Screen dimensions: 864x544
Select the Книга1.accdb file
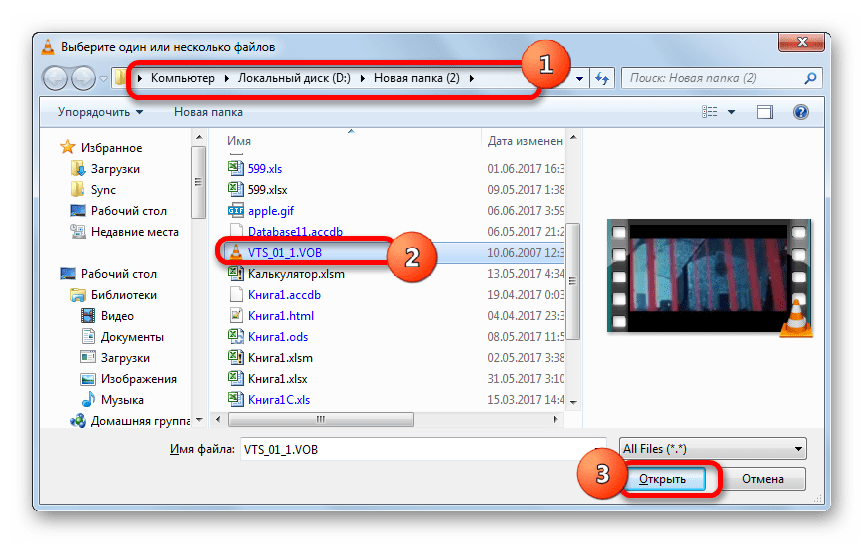[284, 295]
